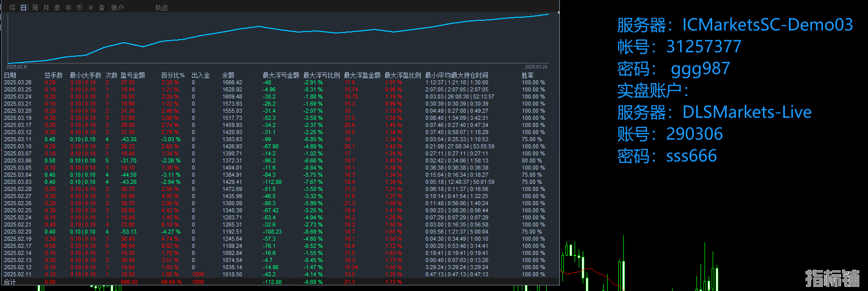
Task: Click the M tab in the top bar
Action: (x=91, y=8)
